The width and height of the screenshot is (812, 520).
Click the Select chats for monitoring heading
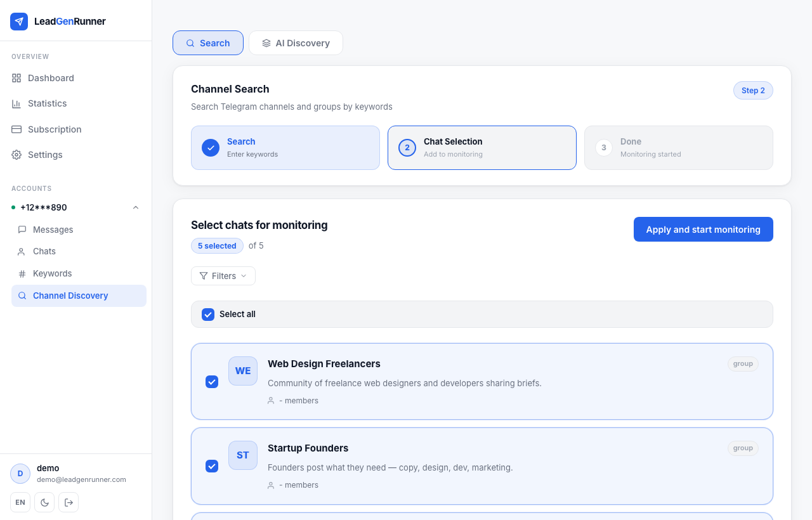tap(259, 225)
